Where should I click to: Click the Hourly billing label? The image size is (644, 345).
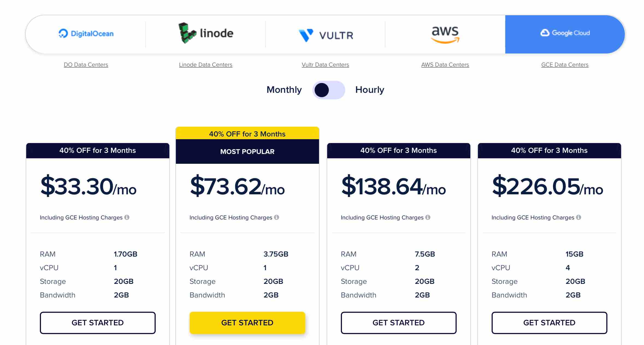[370, 90]
